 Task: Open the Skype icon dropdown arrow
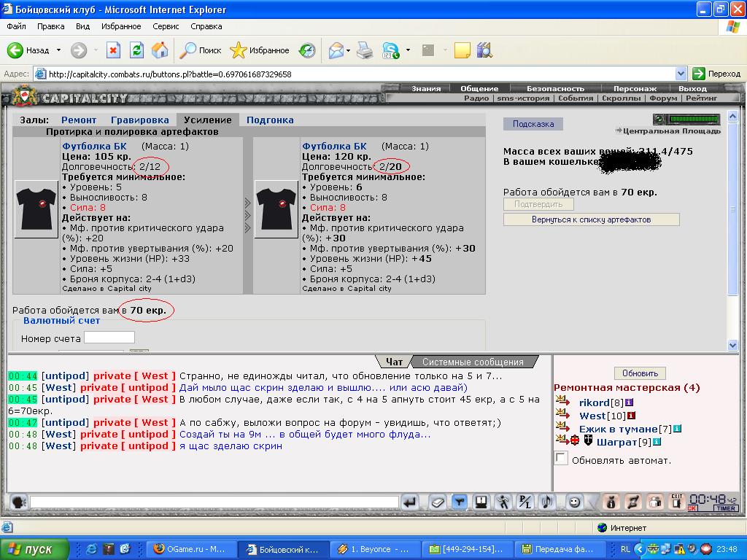pos(408,50)
